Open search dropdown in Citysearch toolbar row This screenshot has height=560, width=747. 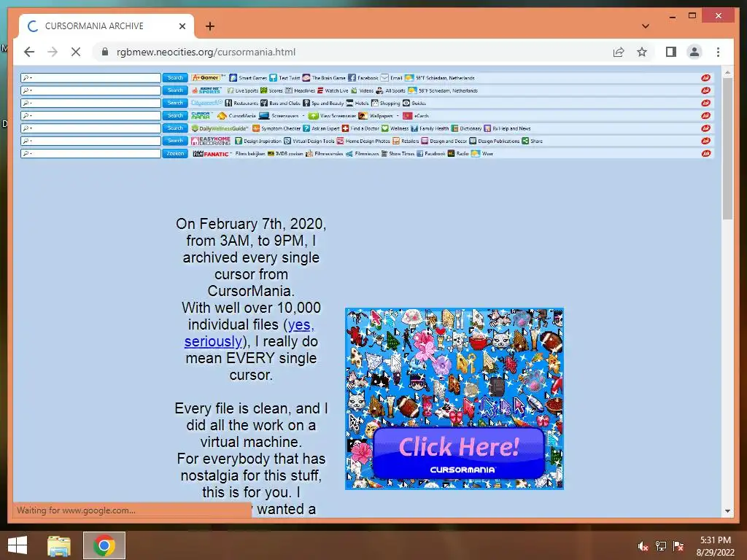(x=27, y=103)
